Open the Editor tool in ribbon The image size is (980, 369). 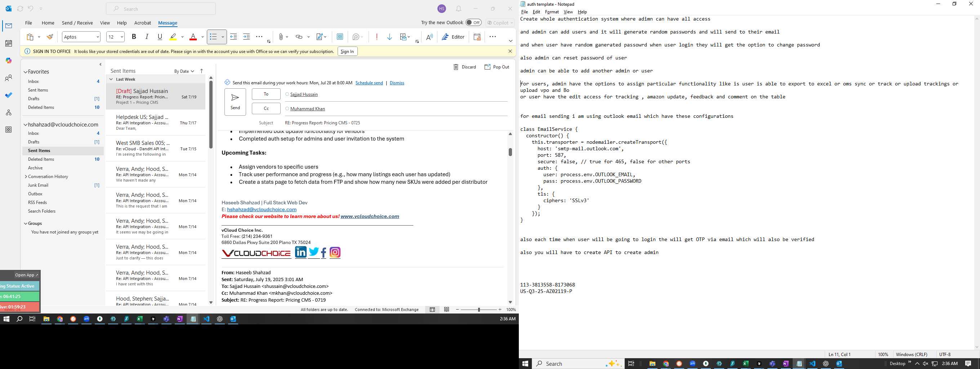(x=453, y=37)
